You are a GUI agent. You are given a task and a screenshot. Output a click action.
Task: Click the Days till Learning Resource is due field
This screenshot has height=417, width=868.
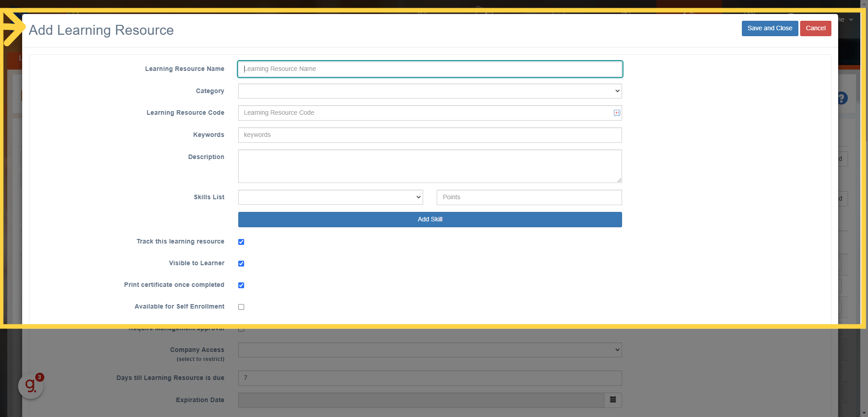pos(430,378)
